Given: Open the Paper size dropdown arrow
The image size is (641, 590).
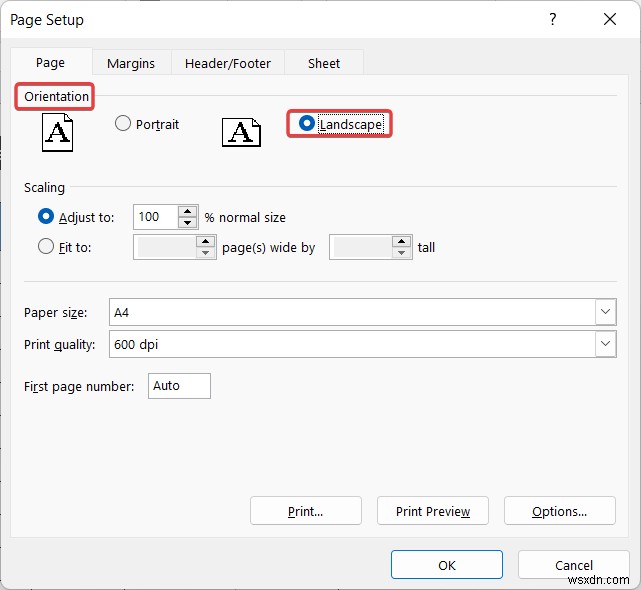Looking at the screenshot, I should click(x=605, y=312).
